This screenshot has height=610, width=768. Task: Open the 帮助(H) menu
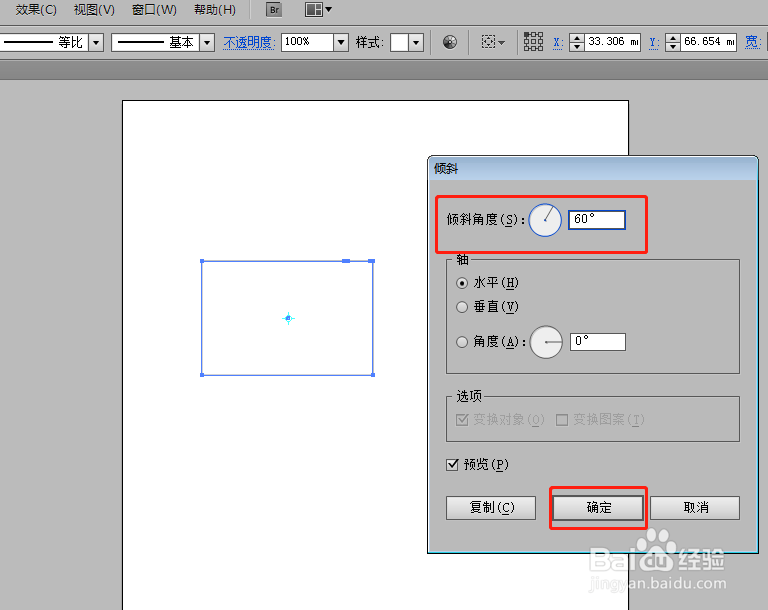[215, 9]
